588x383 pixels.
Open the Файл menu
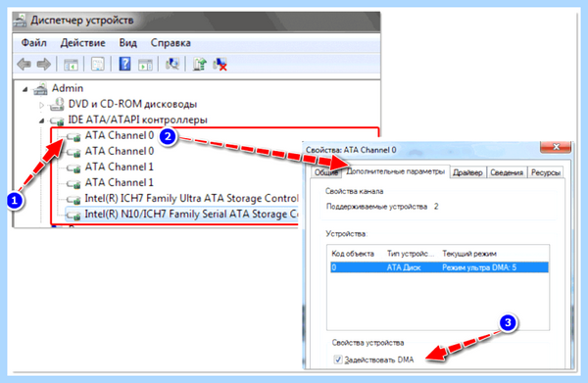click(33, 43)
